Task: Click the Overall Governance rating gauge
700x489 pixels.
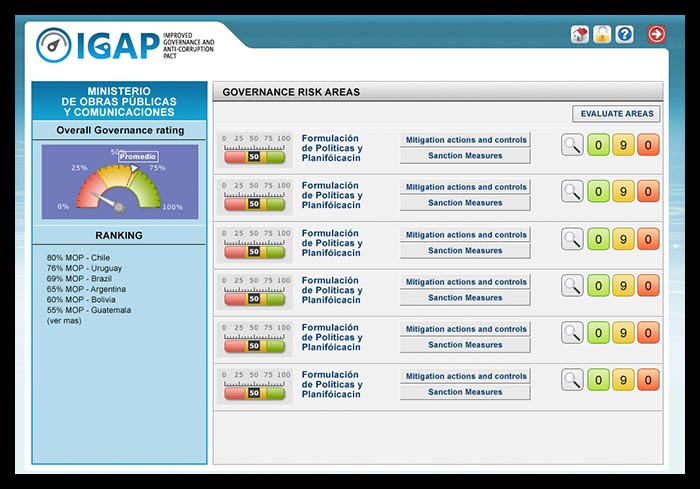Action: pos(119,182)
